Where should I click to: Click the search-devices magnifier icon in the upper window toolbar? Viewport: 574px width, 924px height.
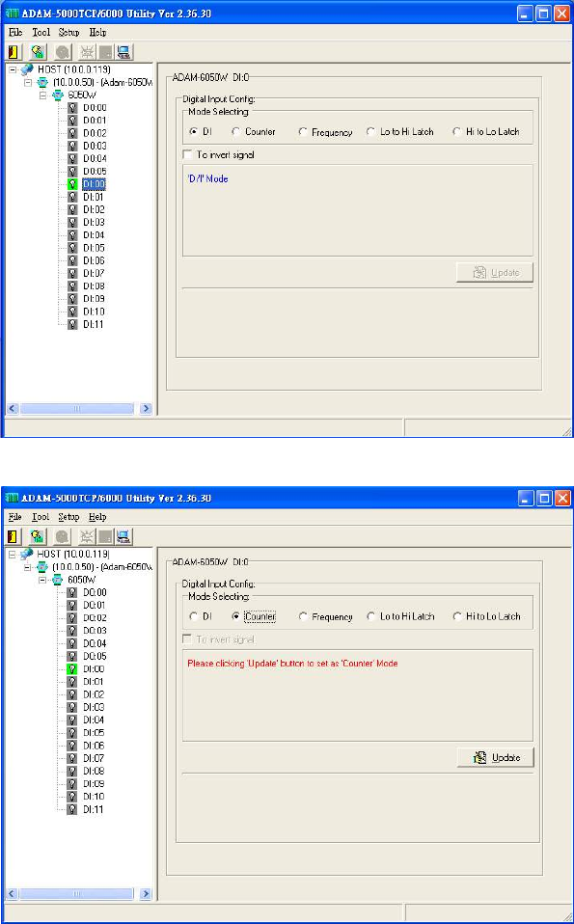coord(39,52)
